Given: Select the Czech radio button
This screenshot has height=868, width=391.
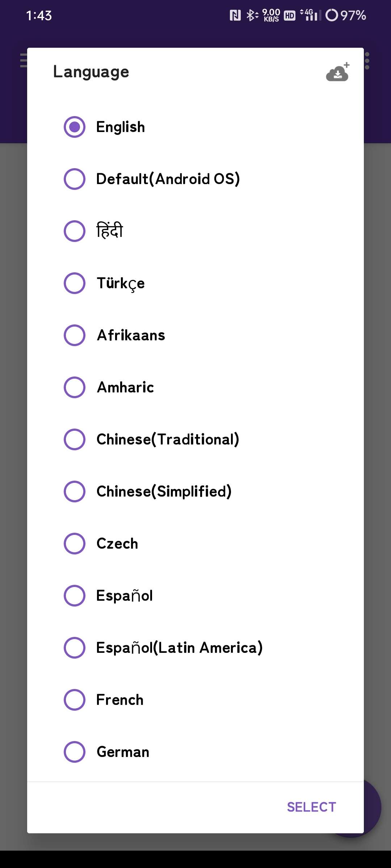Looking at the screenshot, I should [x=75, y=544].
